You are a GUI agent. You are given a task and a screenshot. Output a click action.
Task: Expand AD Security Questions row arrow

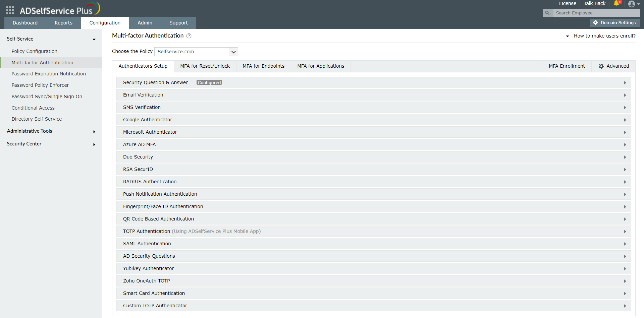click(625, 256)
